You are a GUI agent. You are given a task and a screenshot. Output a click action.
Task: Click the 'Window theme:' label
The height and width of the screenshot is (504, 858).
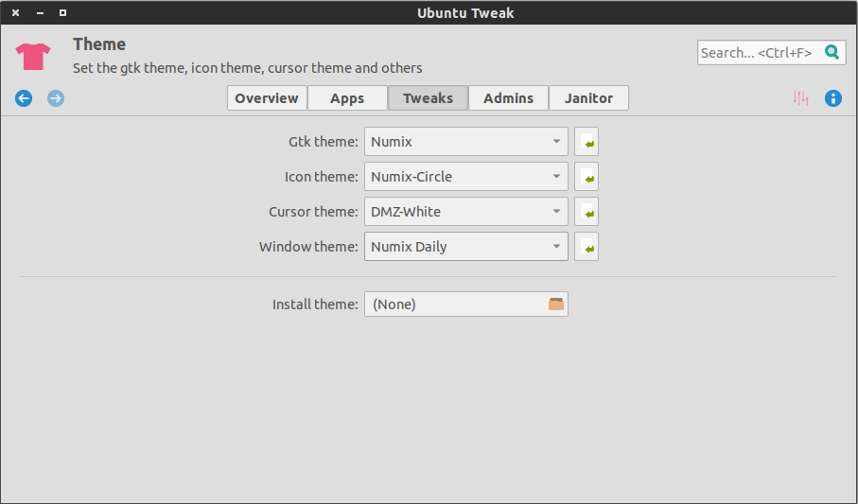tap(308, 247)
